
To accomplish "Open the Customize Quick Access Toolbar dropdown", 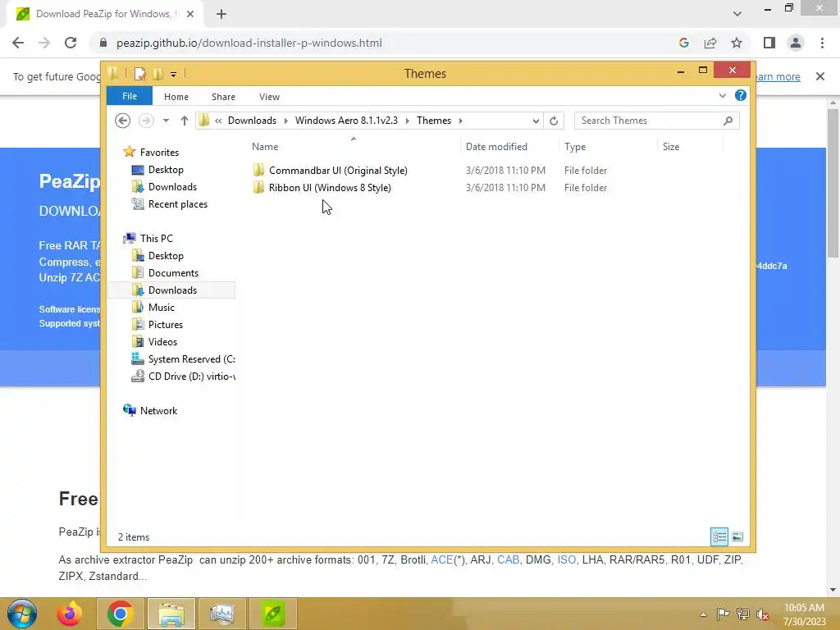I will pyautogui.click(x=173, y=75).
